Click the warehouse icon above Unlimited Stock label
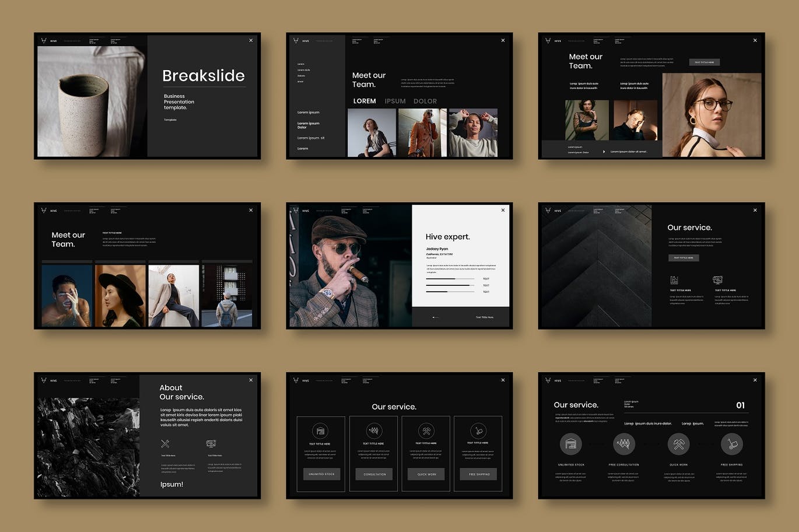 (571, 444)
